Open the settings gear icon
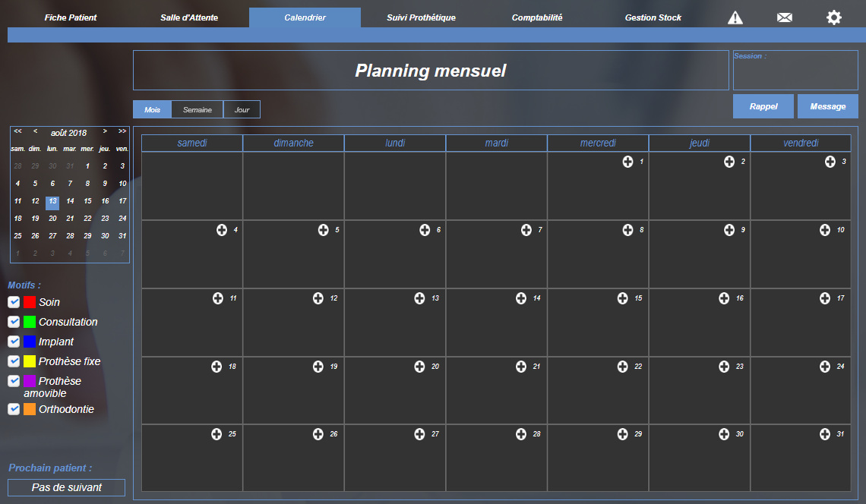 point(833,17)
